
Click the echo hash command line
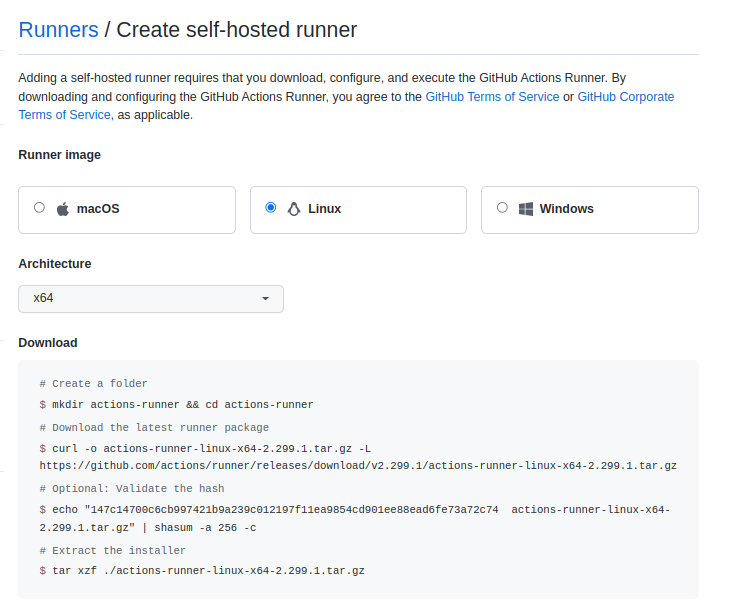tap(355, 510)
